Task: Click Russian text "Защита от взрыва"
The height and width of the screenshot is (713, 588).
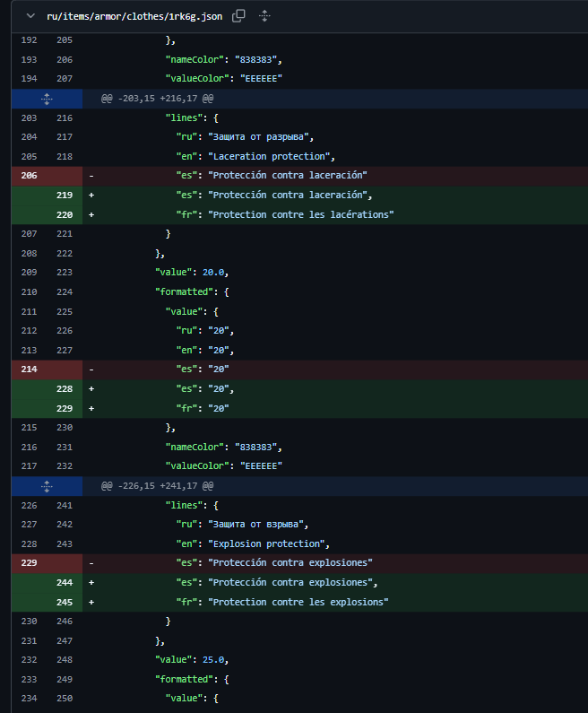Action: click(258, 525)
